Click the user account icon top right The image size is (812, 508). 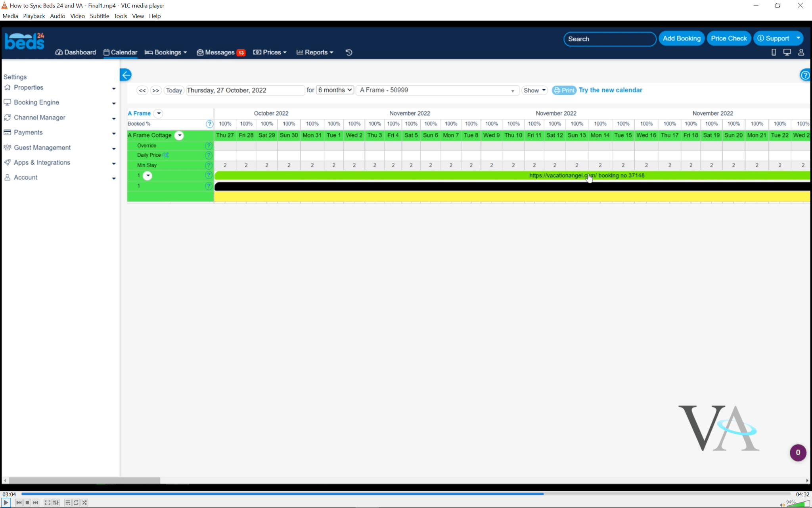(801, 52)
